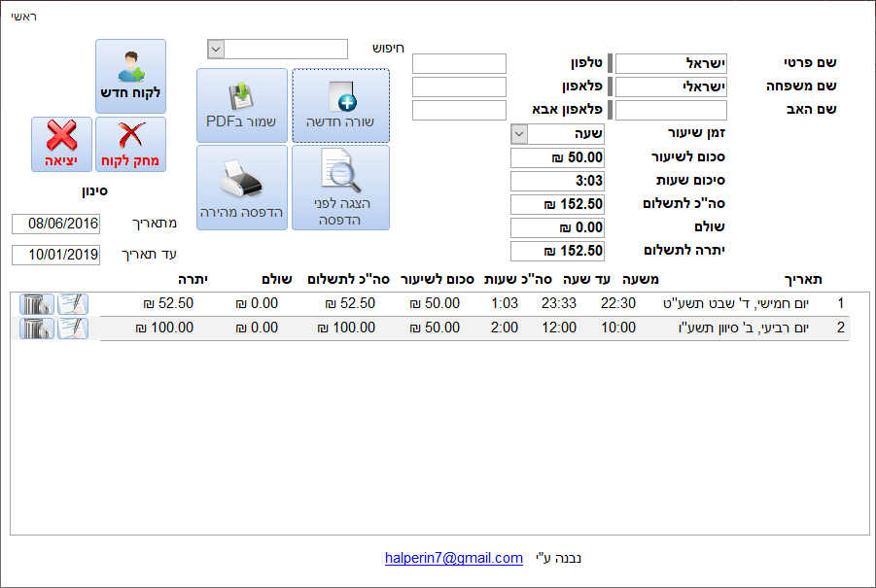Click the עד שעה column header
876x588 pixels.
(x=586, y=279)
